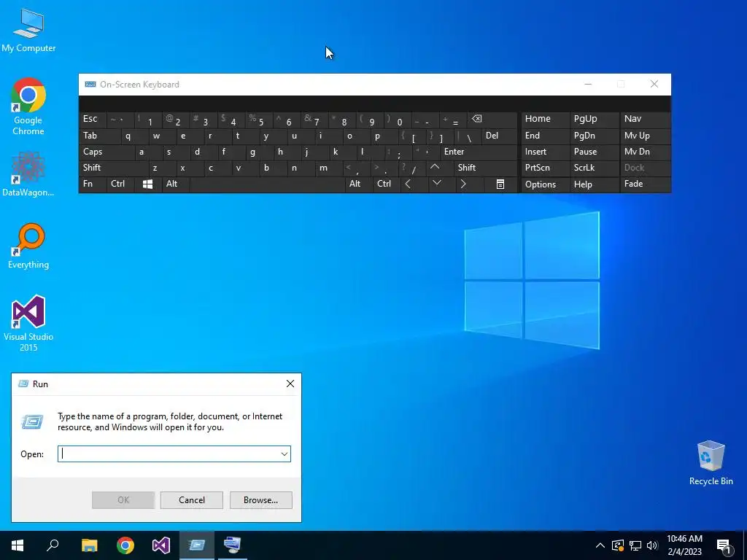The height and width of the screenshot is (560, 747).
Task: Click the Backspace key on On-Screen Keyboard
Action: 493,119
